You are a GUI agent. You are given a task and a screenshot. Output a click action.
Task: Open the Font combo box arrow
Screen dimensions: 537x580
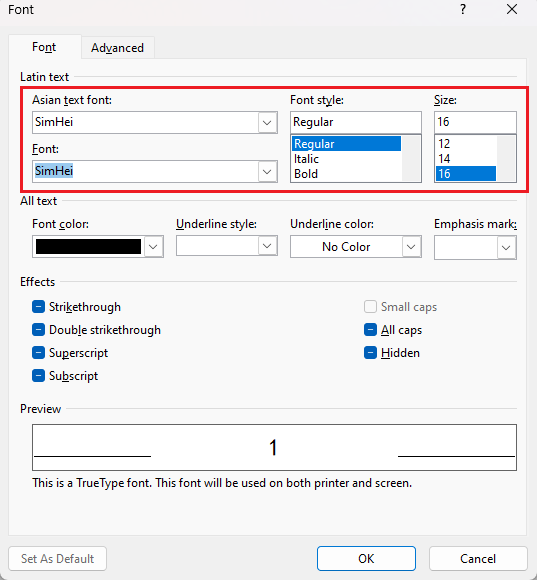click(x=267, y=172)
